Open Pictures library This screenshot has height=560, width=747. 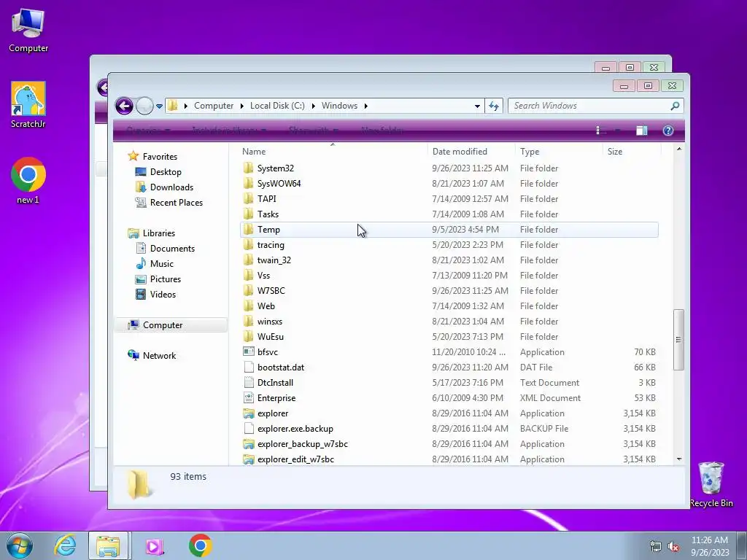pos(166,279)
